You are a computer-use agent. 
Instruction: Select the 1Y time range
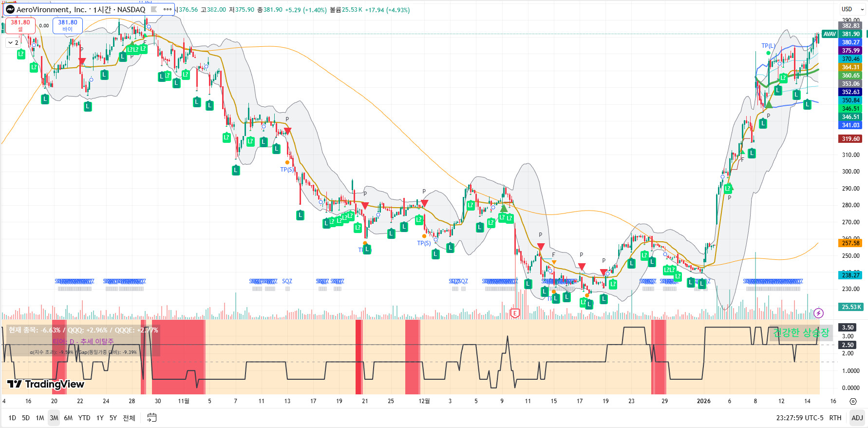tap(100, 418)
